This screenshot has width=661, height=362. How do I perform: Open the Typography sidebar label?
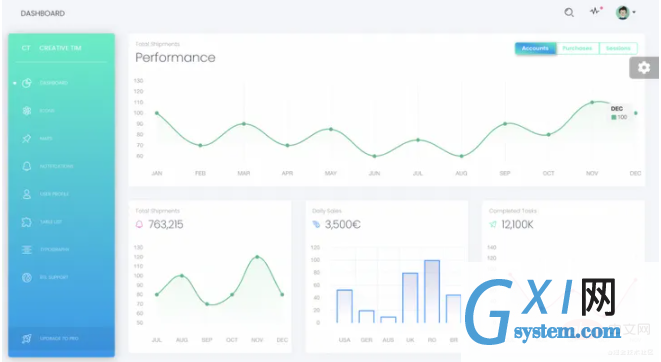(x=54, y=249)
